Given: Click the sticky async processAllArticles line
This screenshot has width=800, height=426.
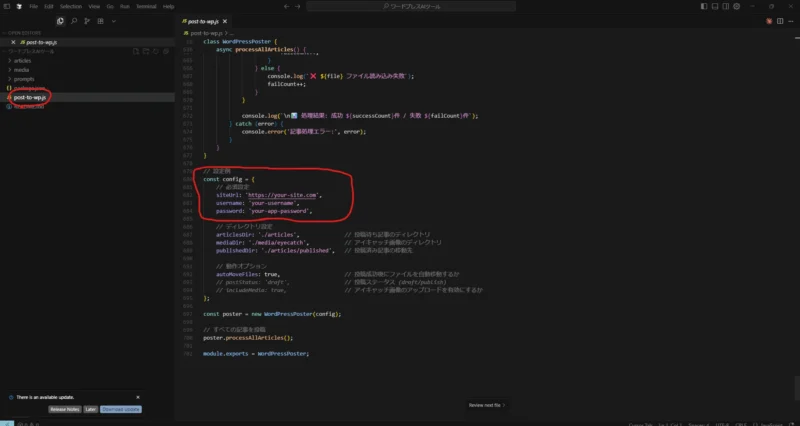Looking at the screenshot, I should [261, 49].
